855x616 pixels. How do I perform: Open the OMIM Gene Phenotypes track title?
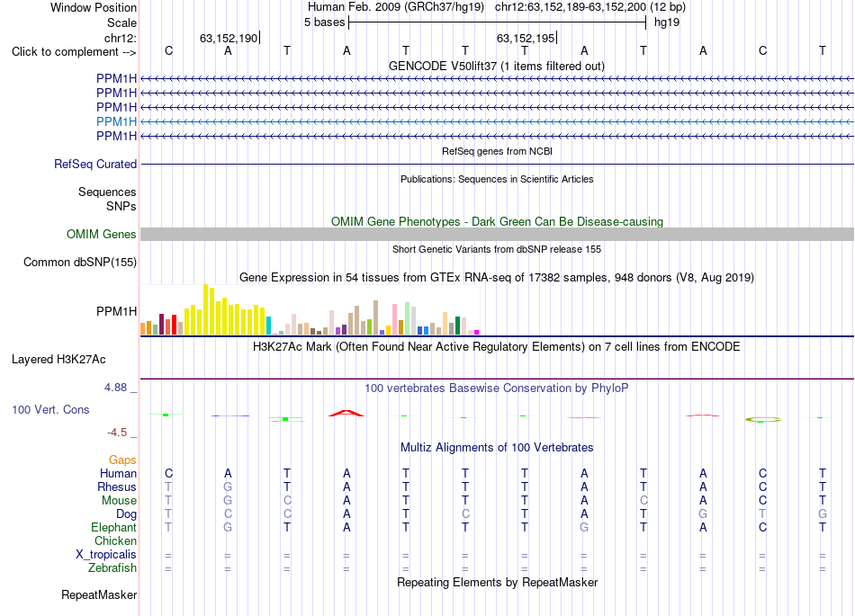tap(497, 222)
